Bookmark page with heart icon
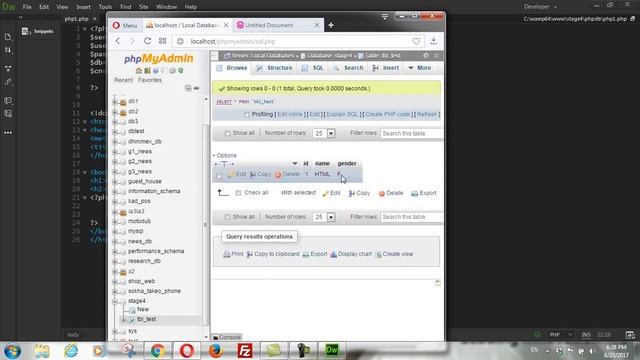640x360 pixels. tap(416, 41)
